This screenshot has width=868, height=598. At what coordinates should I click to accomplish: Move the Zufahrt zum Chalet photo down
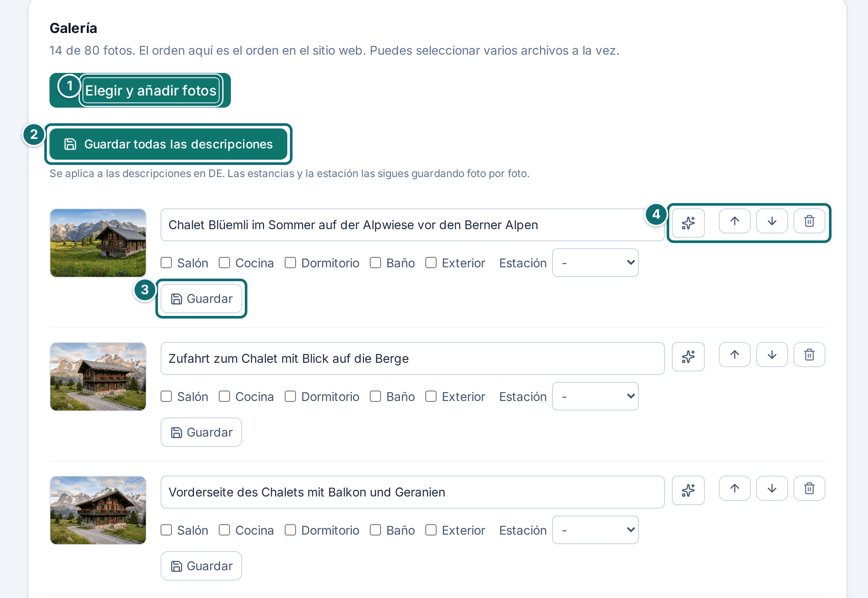point(772,355)
